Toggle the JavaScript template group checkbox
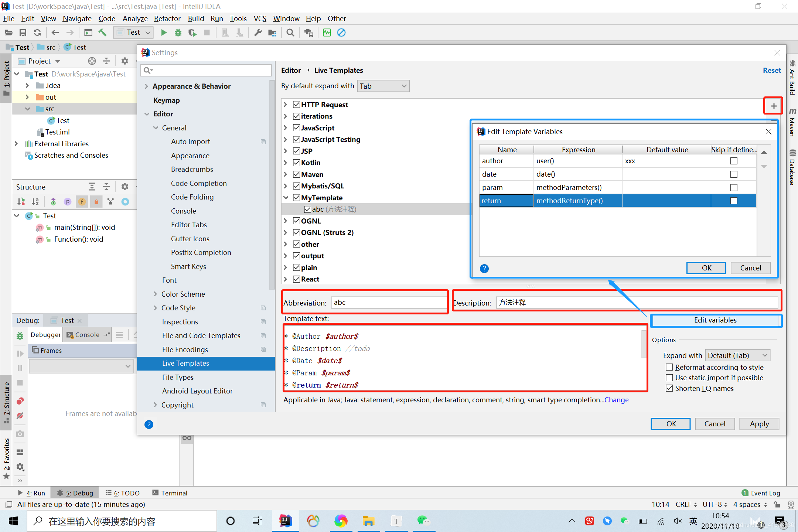The width and height of the screenshot is (798, 532). coord(296,128)
